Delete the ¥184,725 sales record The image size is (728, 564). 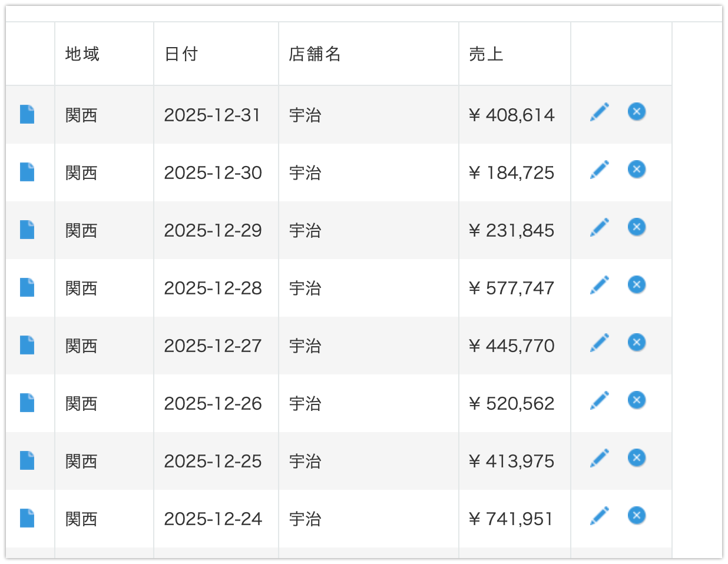[x=636, y=169]
